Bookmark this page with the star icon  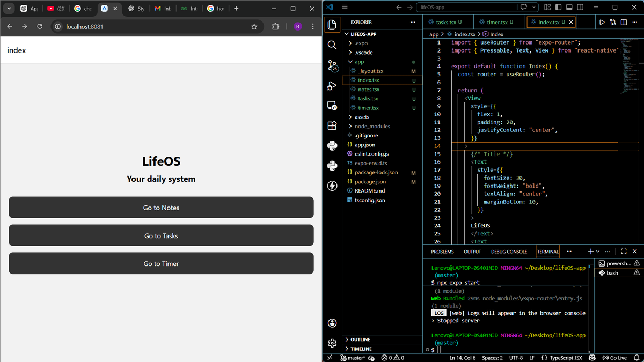click(254, 27)
